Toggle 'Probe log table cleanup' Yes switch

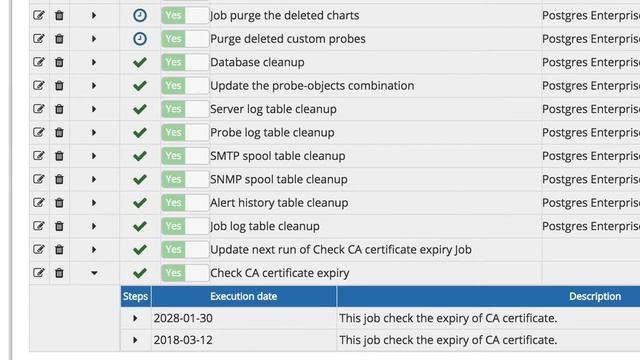(185, 132)
